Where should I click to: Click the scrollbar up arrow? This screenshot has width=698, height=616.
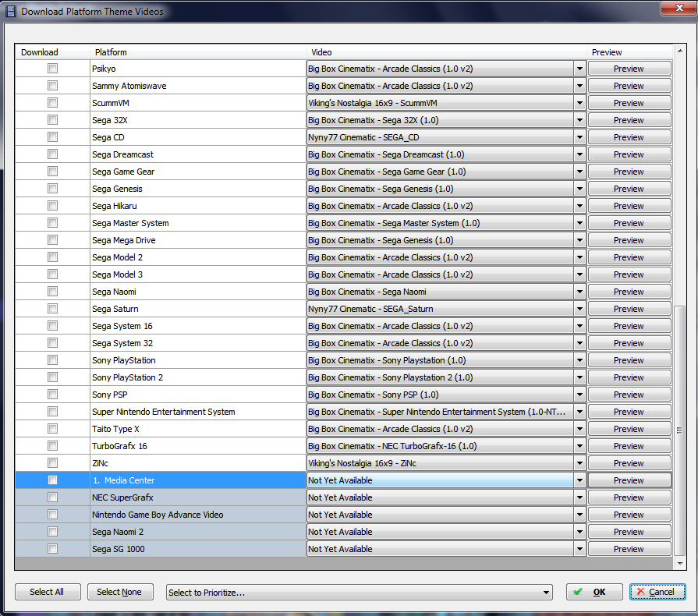pyautogui.click(x=680, y=51)
